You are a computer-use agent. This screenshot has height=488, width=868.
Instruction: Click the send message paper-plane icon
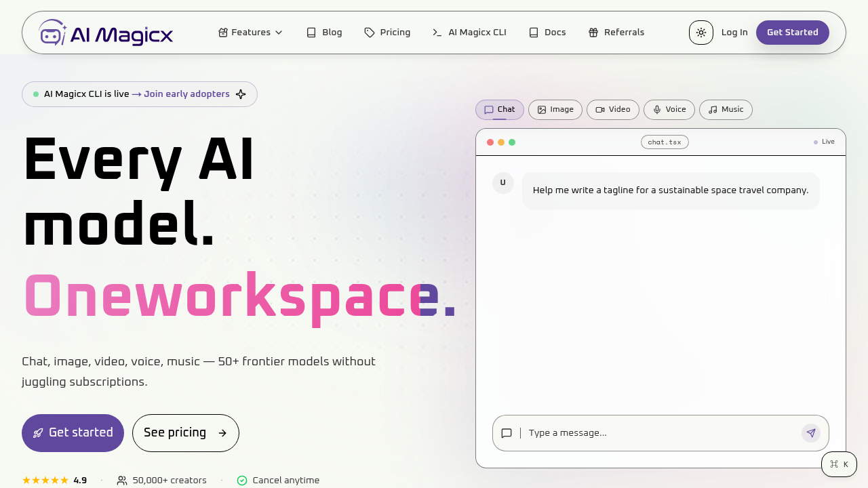click(811, 433)
